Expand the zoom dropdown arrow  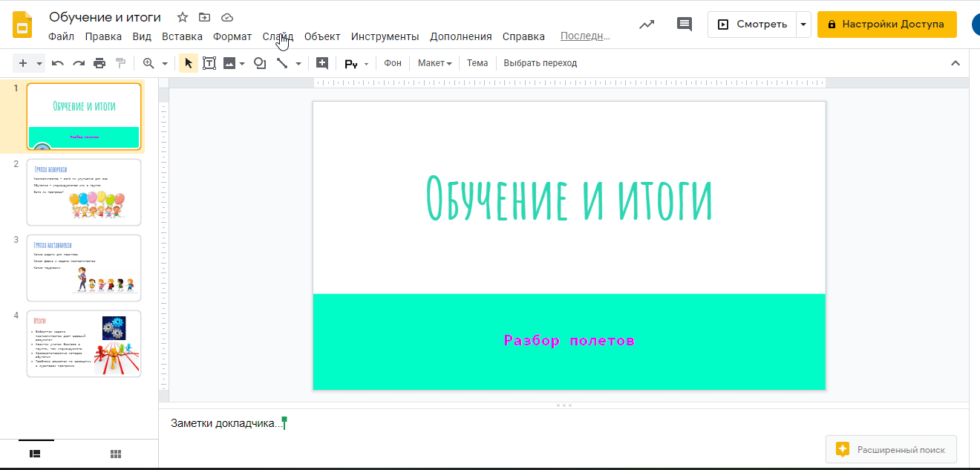(165, 64)
